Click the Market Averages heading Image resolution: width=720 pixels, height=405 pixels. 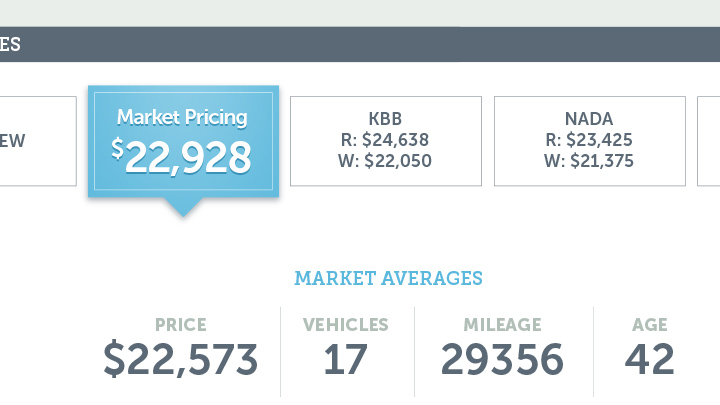(388, 278)
